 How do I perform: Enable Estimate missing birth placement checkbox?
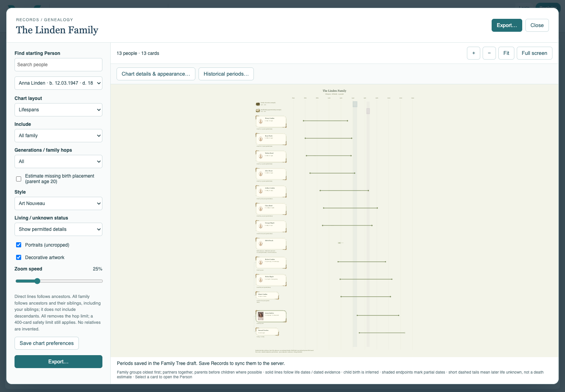[18, 179]
